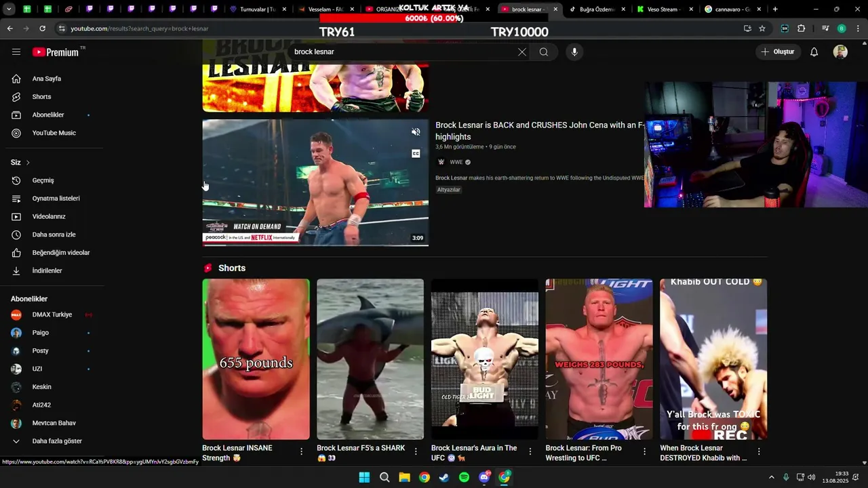Open Steam from the taskbar
This screenshot has height=488, width=868.
click(444, 477)
